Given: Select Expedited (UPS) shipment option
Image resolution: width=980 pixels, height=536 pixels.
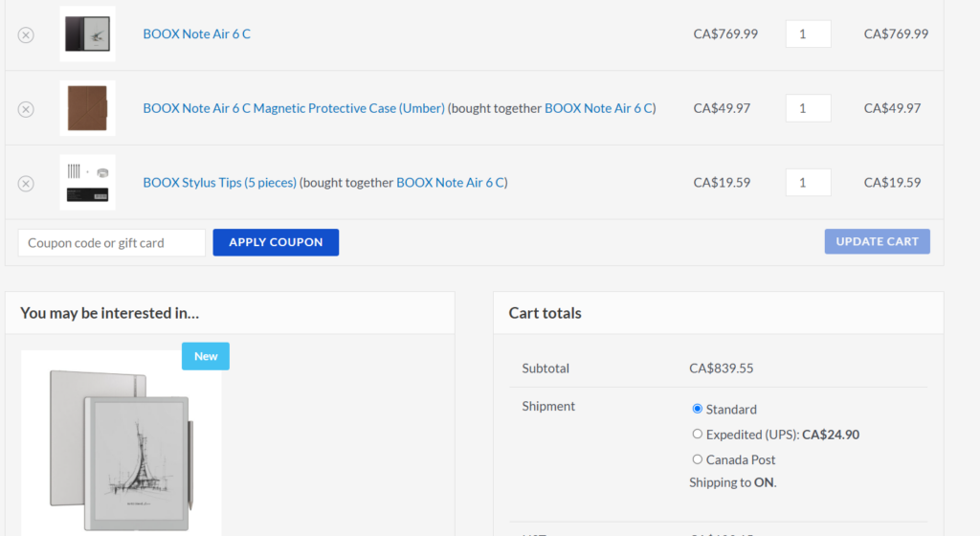Looking at the screenshot, I should [697, 434].
